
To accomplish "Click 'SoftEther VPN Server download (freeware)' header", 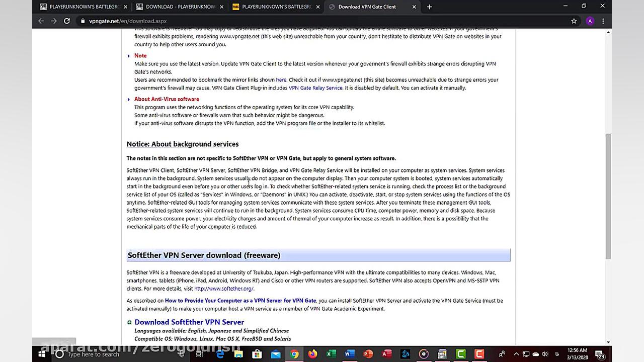I will pyautogui.click(x=318, y=255).
